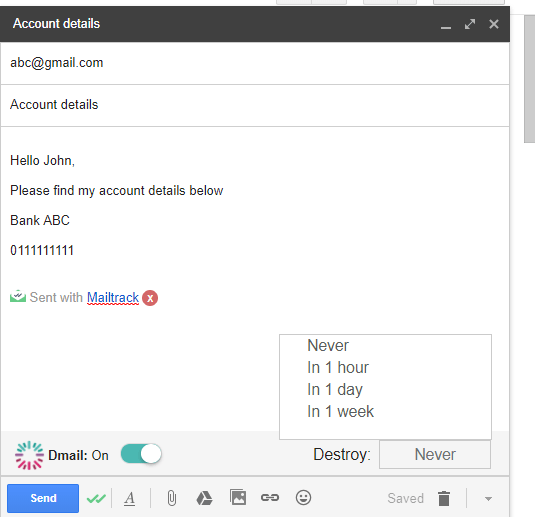Open the emoji picker smiley icon
This screenshot has height=517, width=535.
(303, 498)
